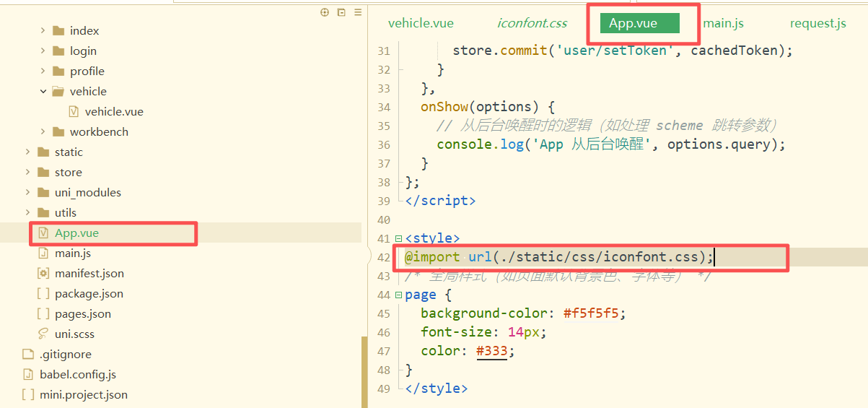Click the project tree vertical scrollbar thumb

pos(364,372)
